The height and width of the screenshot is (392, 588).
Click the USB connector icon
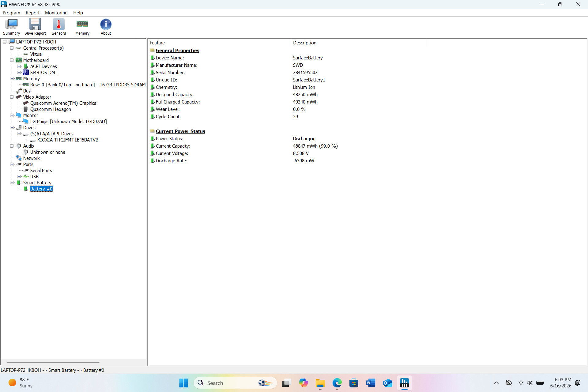coord(26,177)
